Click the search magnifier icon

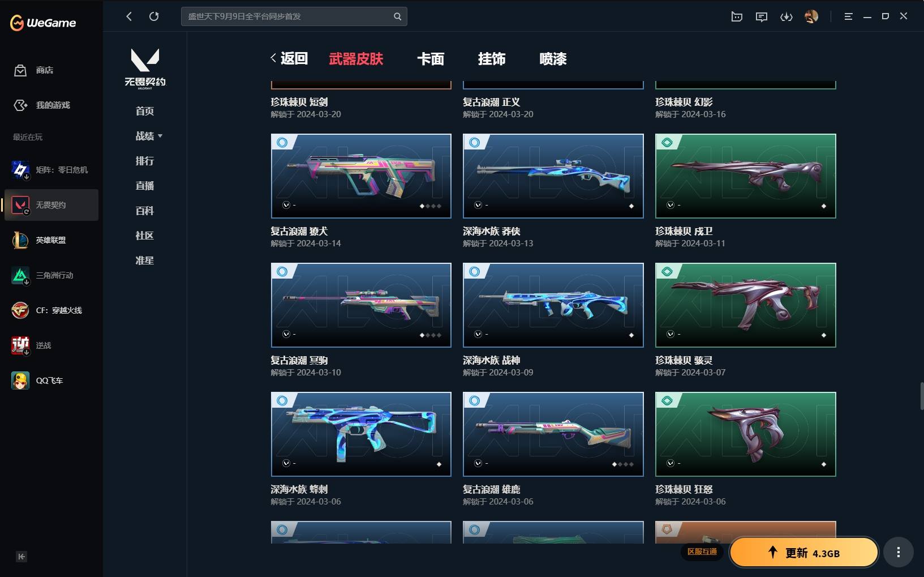click(398, 16)
